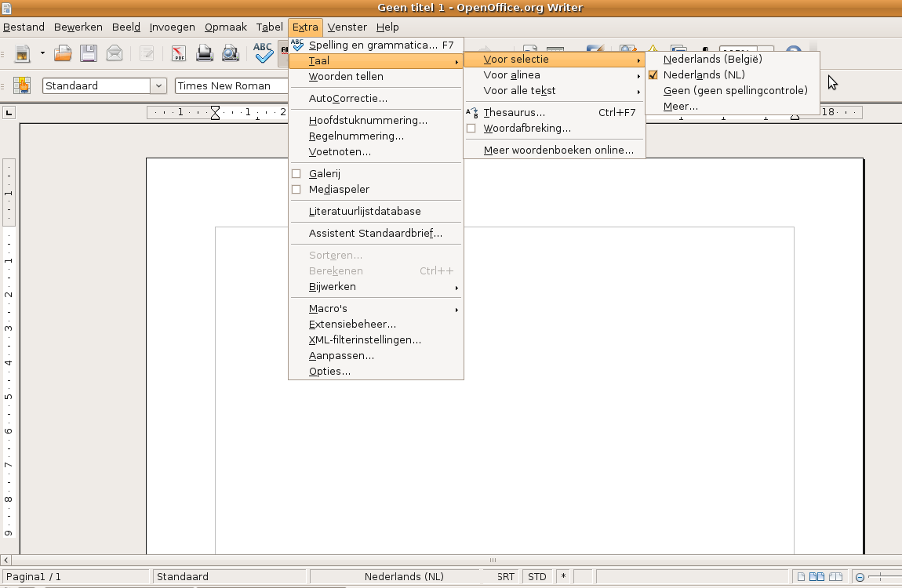The width and height of the screenshot is (902, 588).
Task: Select book view layout icon
Action: (835, 576)
